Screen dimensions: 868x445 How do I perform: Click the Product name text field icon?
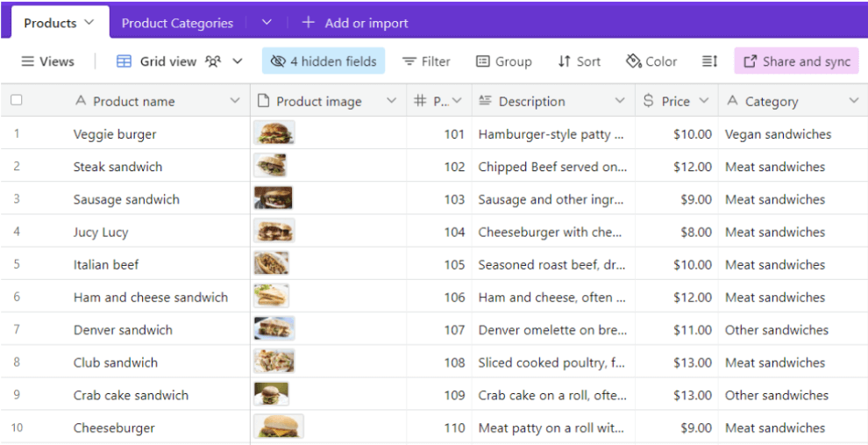[81, 101]
